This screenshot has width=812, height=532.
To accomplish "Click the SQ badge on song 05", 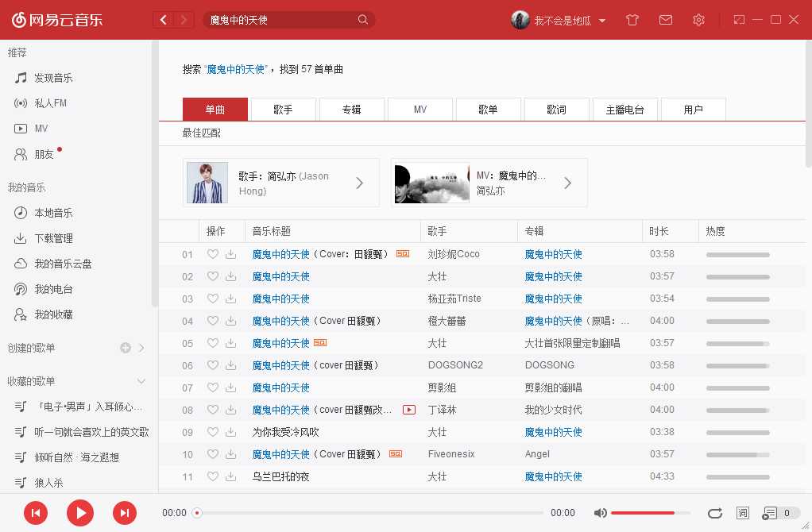I will pyautogui.click(x=320, y=342).
